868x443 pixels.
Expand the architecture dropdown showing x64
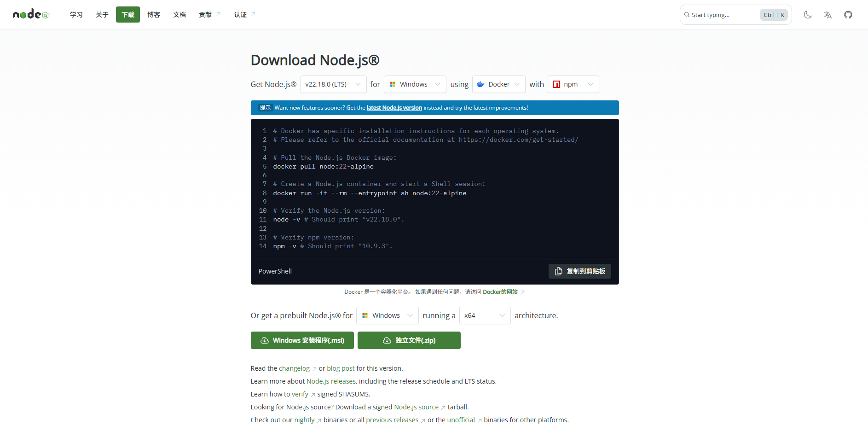[484, 315]
